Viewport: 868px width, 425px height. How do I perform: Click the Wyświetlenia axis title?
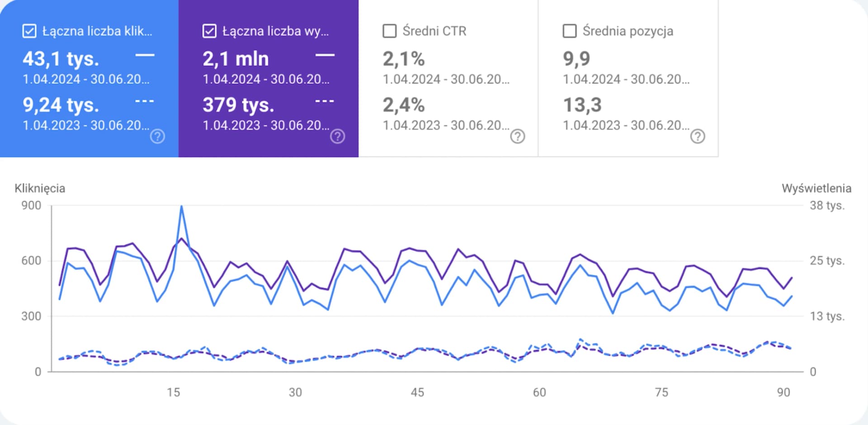tap(816, 188)
